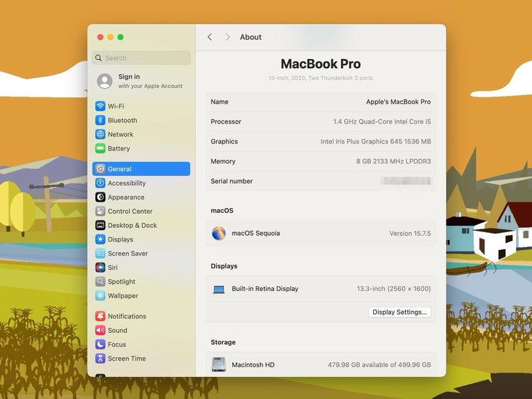Click the Screen Time hourglass icon

pyautogui.click(x=100, y=359)
